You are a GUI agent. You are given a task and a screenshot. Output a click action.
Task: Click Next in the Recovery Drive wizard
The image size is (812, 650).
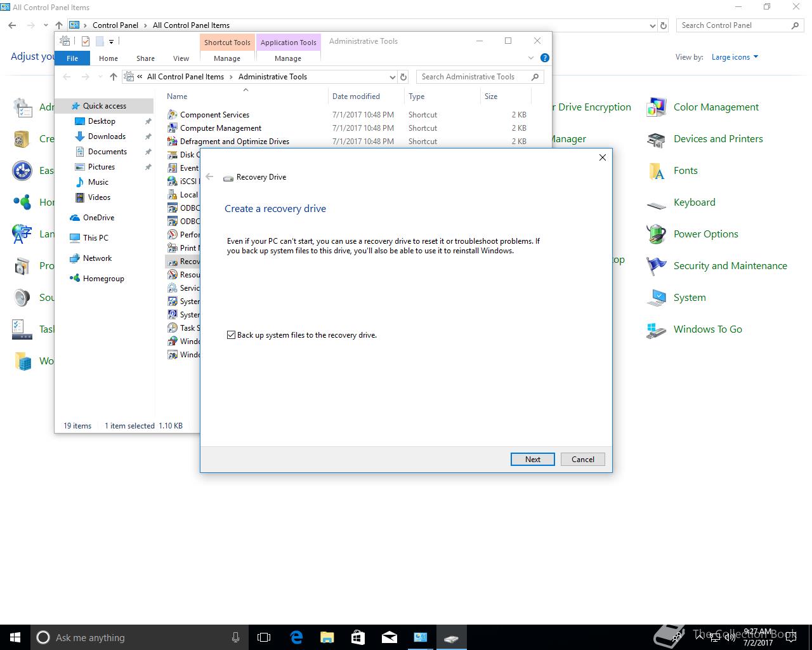coord(533,460)
